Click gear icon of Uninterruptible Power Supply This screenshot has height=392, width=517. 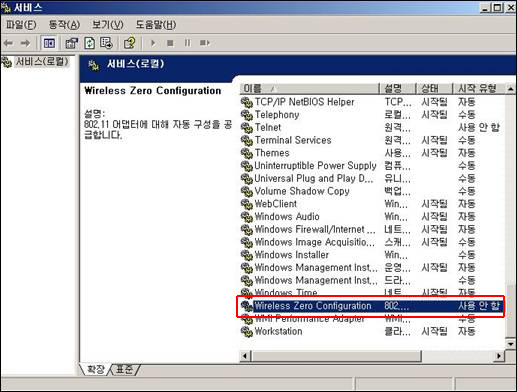pyautogui.click(x=247, y=166)
